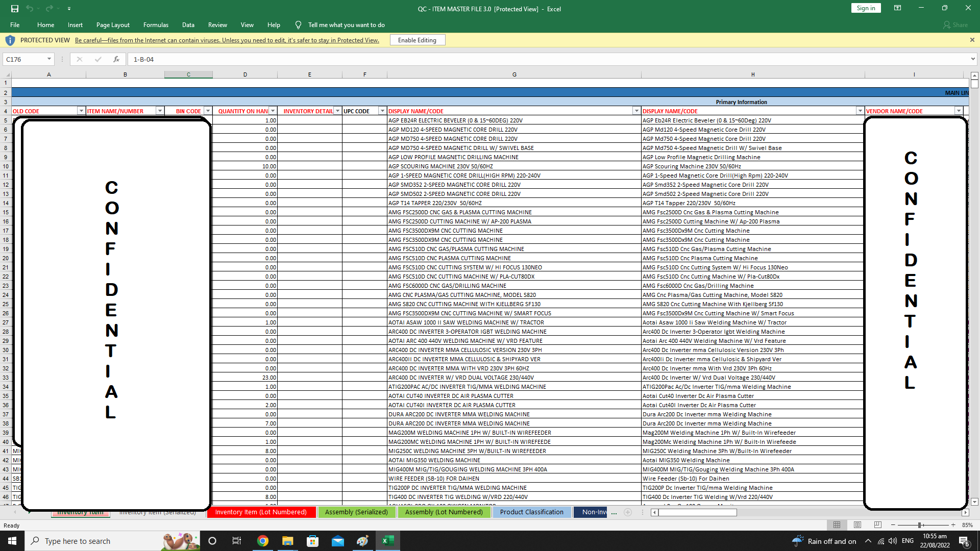Switch to Page Layout view icon
Screen dimensions: 980x551
click(x=857, y=525)
